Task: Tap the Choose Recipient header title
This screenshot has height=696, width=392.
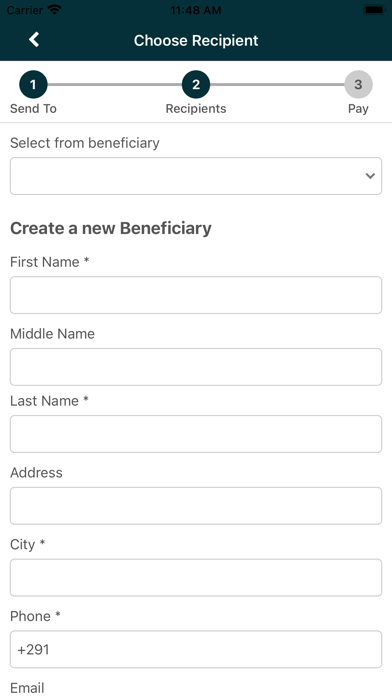Action: 196,40
